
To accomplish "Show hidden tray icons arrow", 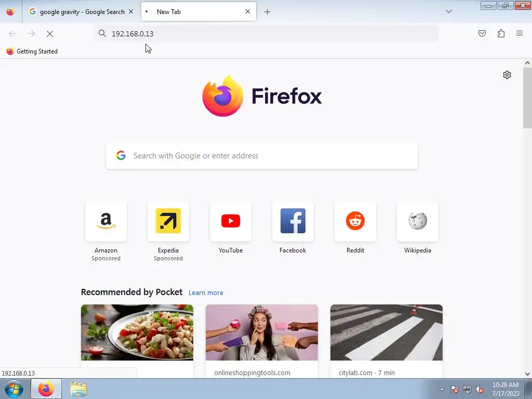I will coord(442,389).
